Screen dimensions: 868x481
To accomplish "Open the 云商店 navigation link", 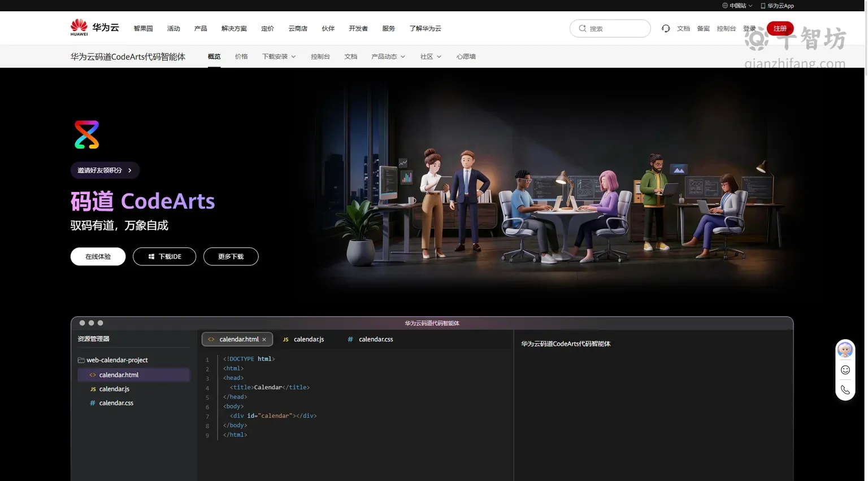I will [x=298, y=28].
